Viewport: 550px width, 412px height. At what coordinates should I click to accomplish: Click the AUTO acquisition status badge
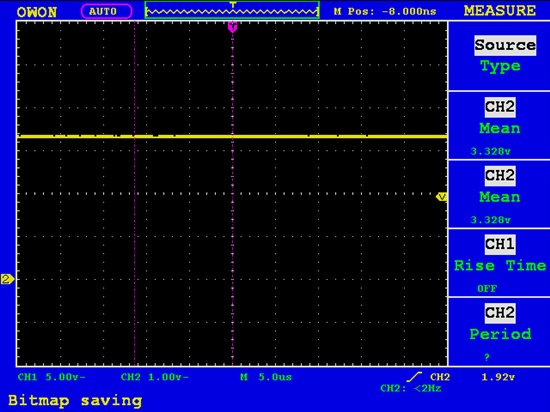click(x=106, y=11)
